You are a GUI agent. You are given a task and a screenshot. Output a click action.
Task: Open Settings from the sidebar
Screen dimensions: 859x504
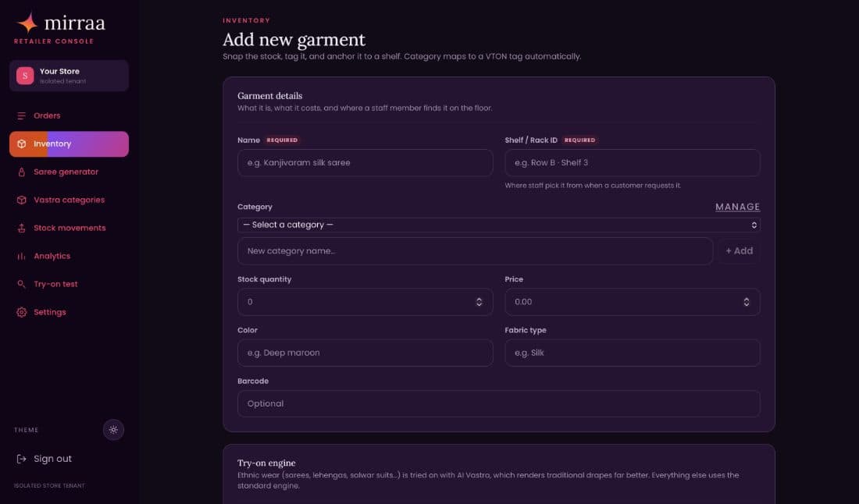69,313
